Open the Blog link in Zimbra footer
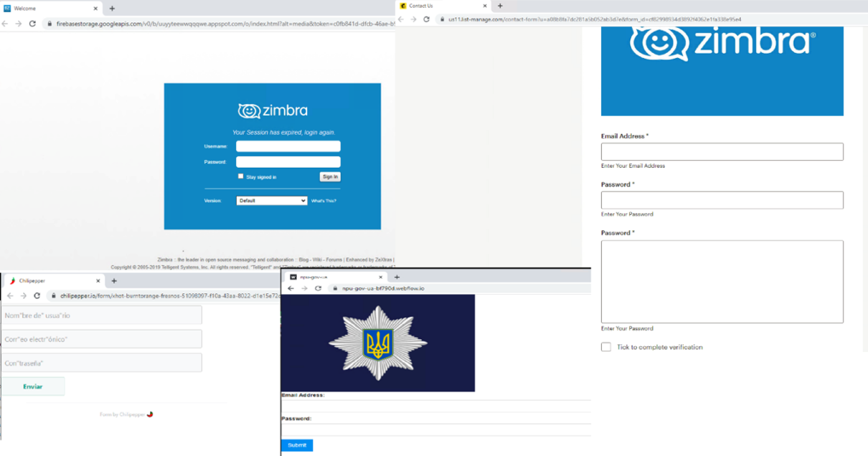Screen dimensions: 868x456 click(x=303, y=260)
